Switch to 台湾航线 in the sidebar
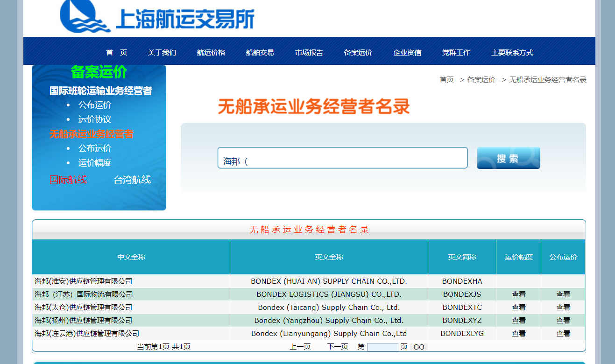Image resolution: width=615 pixels, height=364 pixels. point(132,180)
